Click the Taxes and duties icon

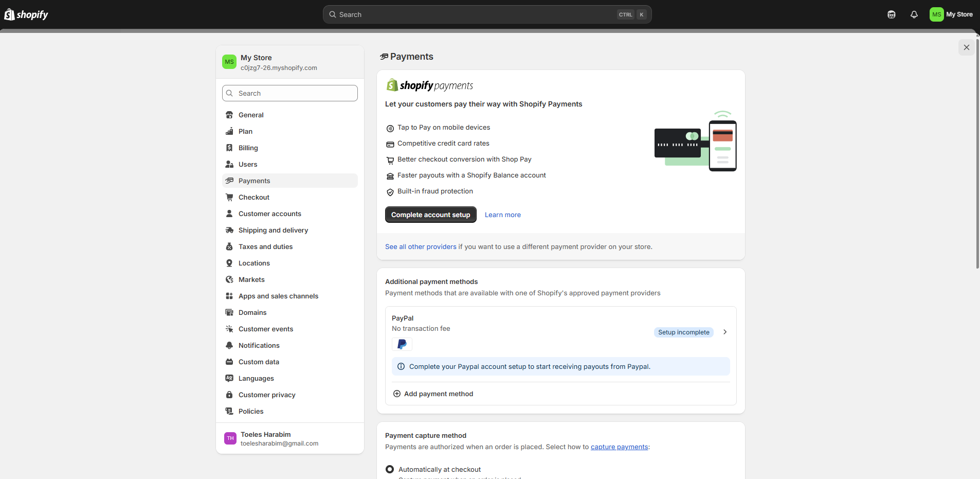[229, 246]
